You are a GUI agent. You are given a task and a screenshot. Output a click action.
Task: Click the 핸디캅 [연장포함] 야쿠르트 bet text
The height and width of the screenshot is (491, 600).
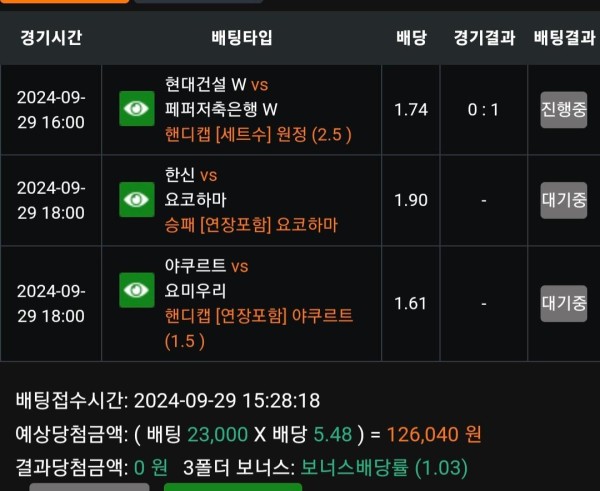(259, 328)
